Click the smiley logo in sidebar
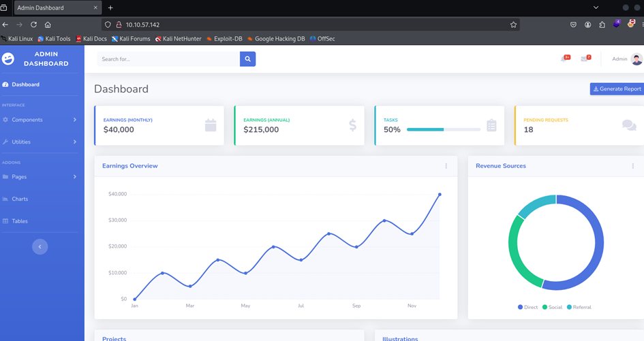This screenshot has height=341, width=644. tap(8, 59)
